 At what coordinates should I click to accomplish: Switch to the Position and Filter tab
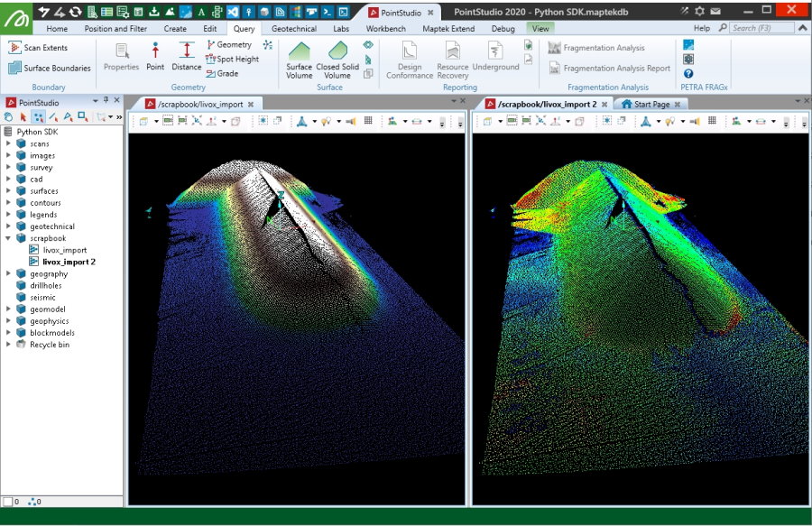pyautogui.click(x=115, y=29)
